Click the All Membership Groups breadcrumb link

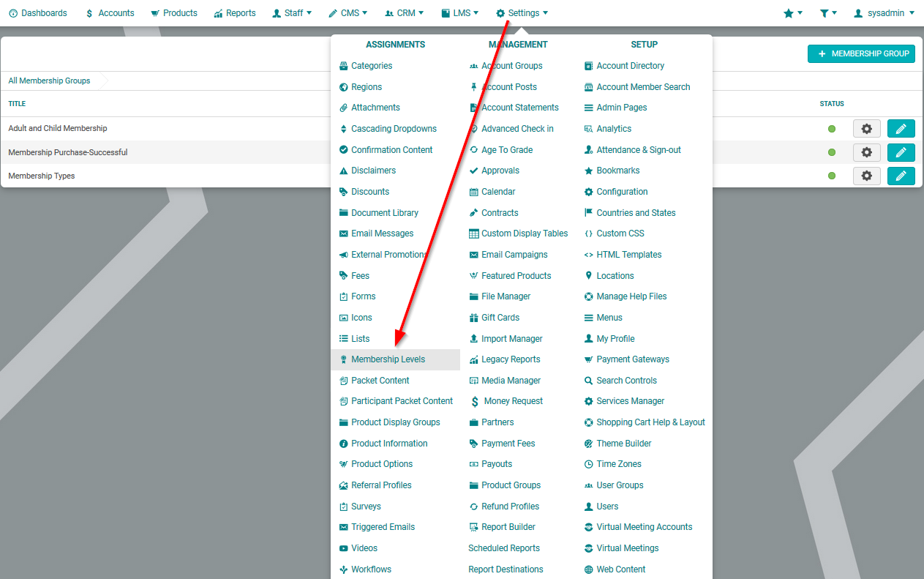click(x=49, y=81)
